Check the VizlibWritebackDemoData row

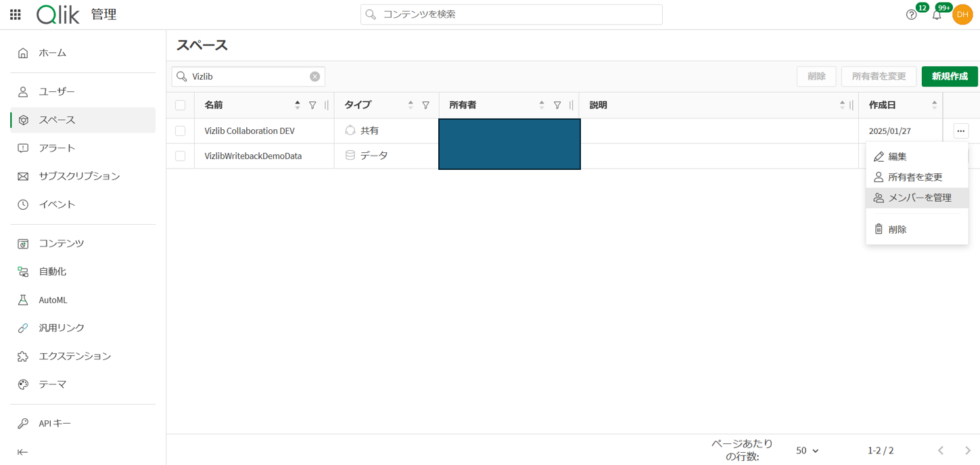coord(180,156)
